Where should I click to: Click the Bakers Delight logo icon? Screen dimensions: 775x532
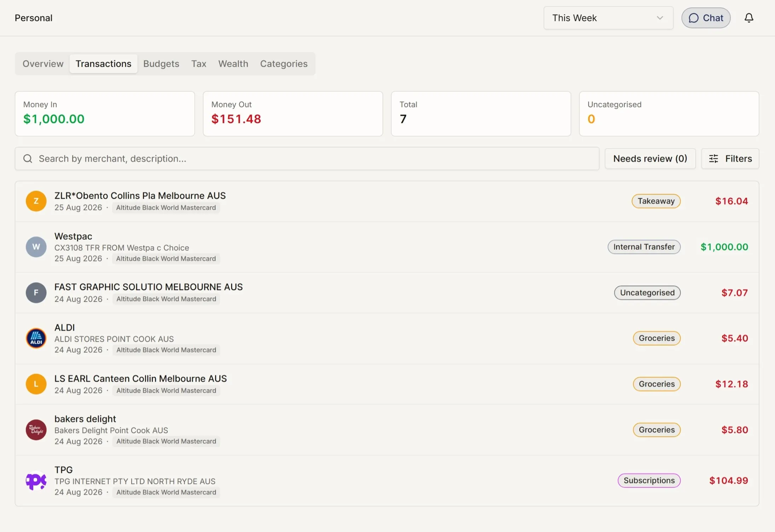click(36, 430)
